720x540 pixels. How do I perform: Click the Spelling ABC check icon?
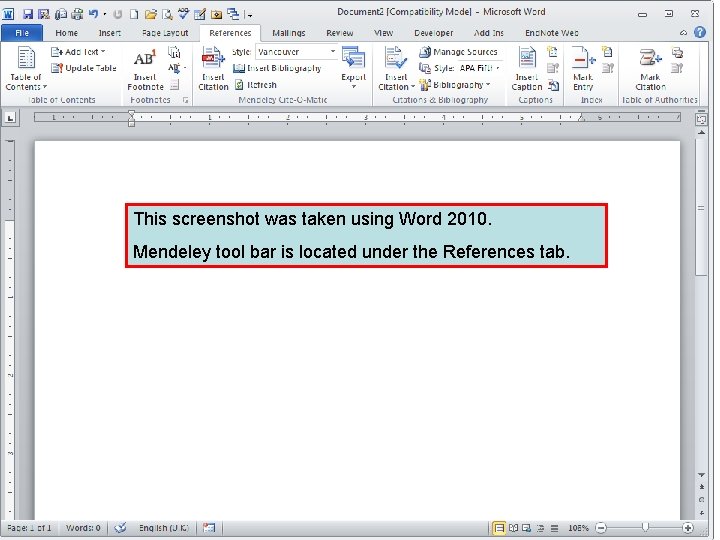184,14
